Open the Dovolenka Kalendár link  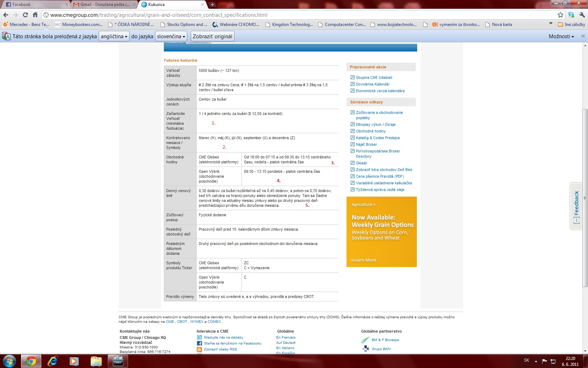[373, 84]
